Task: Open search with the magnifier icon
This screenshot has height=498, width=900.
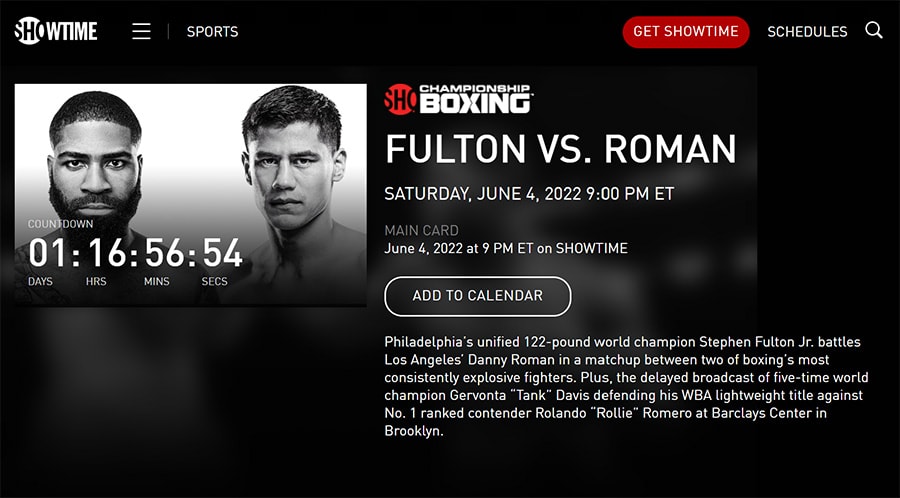Action: coord(874,30)
